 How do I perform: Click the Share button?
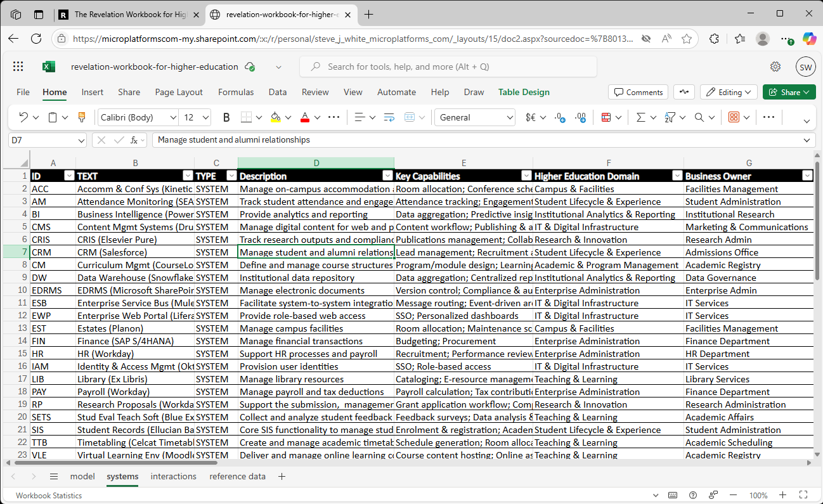(x=789, y=92)
